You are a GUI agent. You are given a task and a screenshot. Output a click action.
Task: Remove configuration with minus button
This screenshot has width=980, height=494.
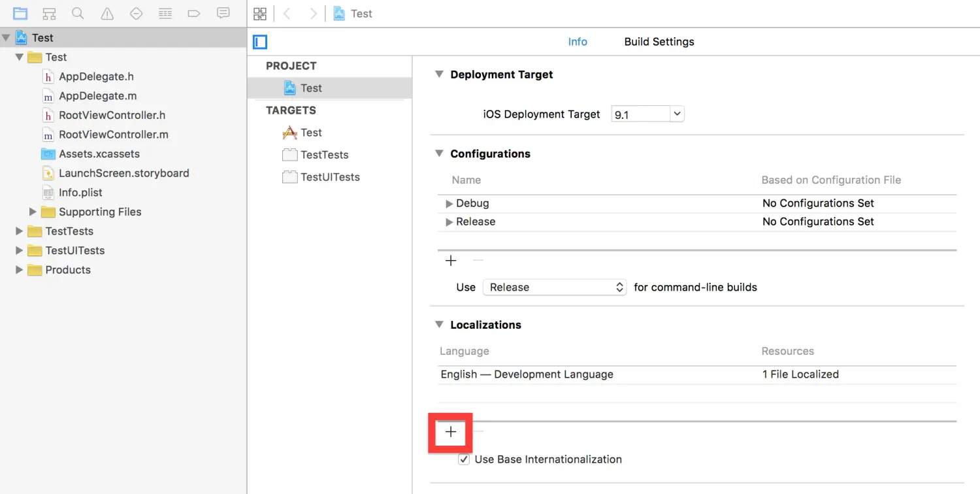click(478, 261)
